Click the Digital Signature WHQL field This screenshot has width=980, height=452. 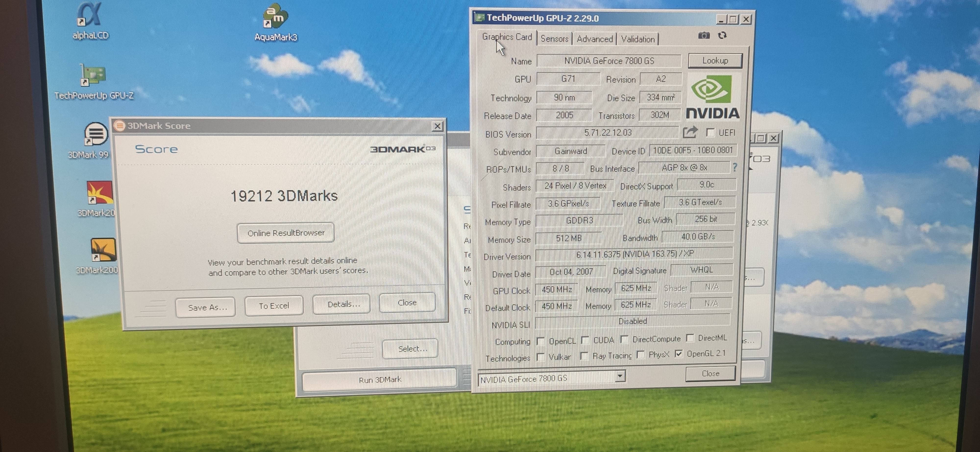[701, 270]
